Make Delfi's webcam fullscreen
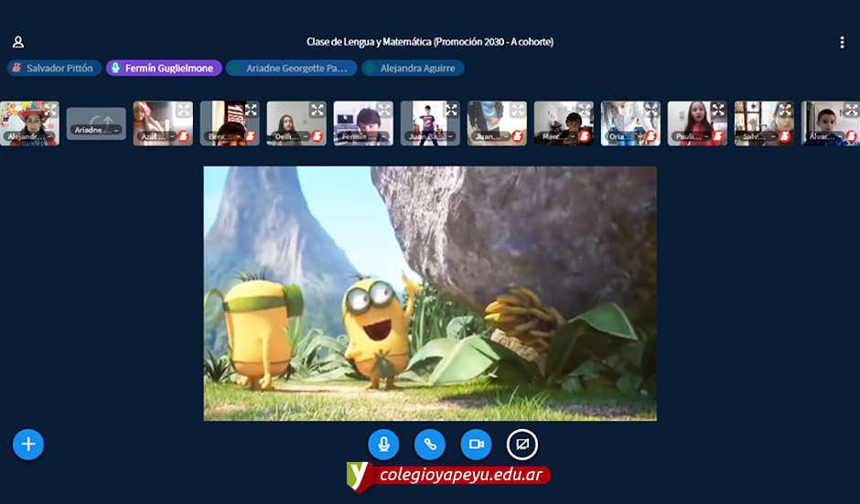860x504 pixels. coord(317,110)
